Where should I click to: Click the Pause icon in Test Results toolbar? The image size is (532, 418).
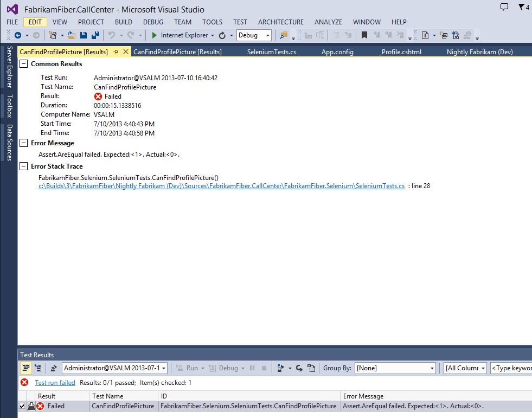click(252, 368)
